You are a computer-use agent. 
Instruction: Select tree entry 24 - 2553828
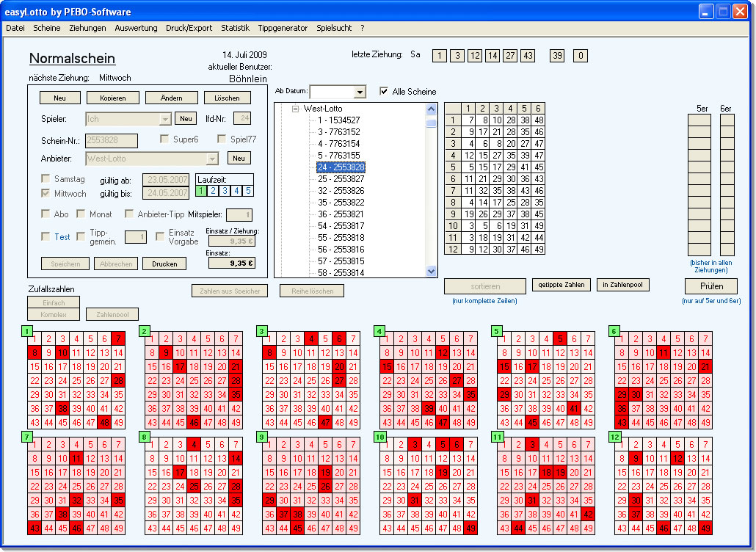[x=341, y=167]
